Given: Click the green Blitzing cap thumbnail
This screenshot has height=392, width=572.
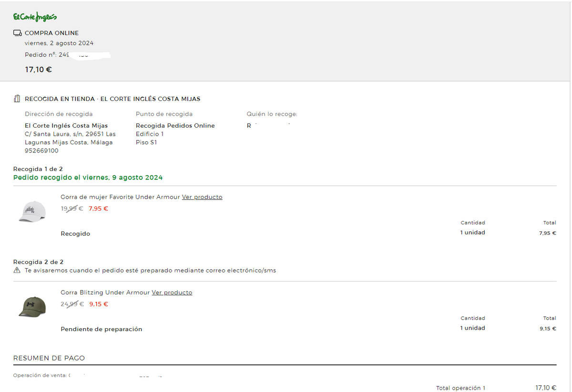Looking at the screenshot, I should tap(32, 306).
